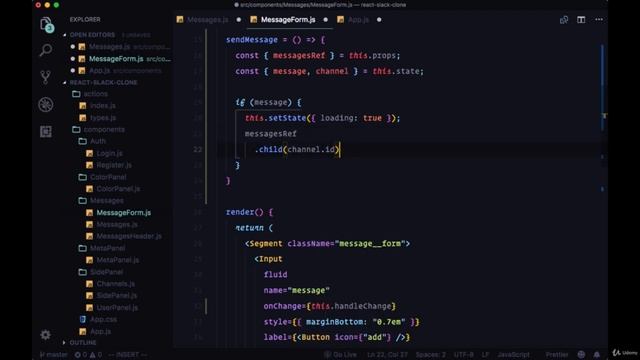
Task: Open ColorPanel.js file
Action: click(118, 189)
